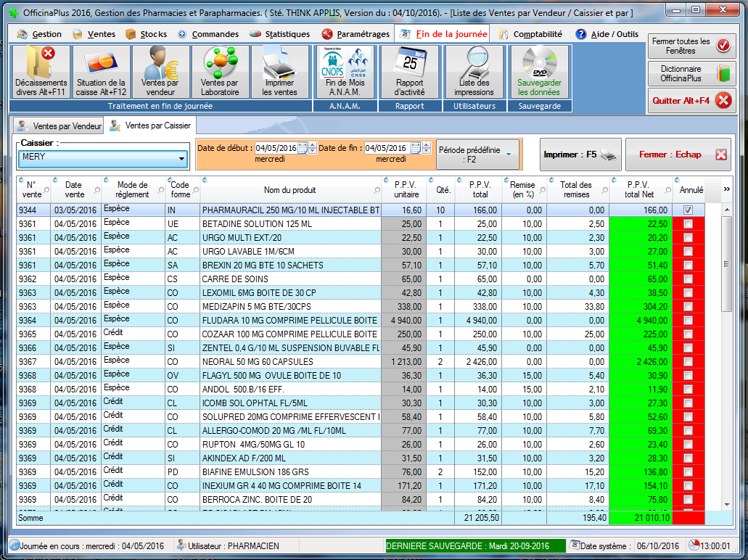Tick Annulé checkbox for CARRE DE SOINS
Viewport: 748px width, 560px height.
688,279
